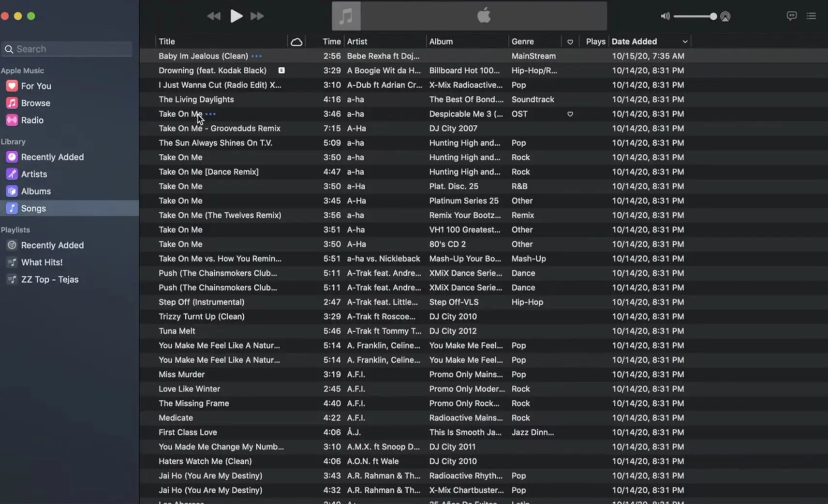Select The Sun Always Shines On T.V.
The width and height of the screenshot is (828, 504).
(x=216, y=143)
